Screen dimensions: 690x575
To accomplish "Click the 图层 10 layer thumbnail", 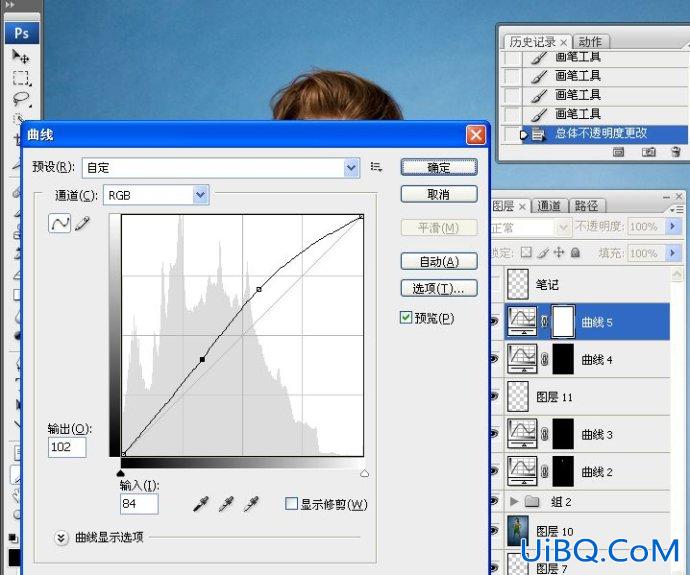I will click(518, 531).
